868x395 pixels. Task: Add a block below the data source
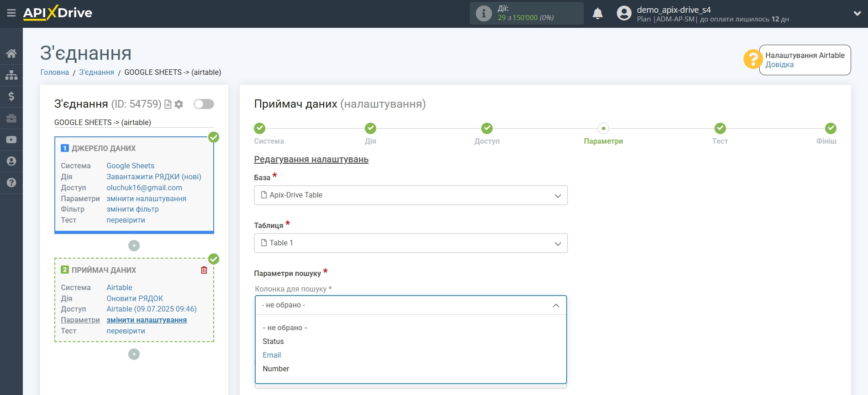tap(134, 246)
